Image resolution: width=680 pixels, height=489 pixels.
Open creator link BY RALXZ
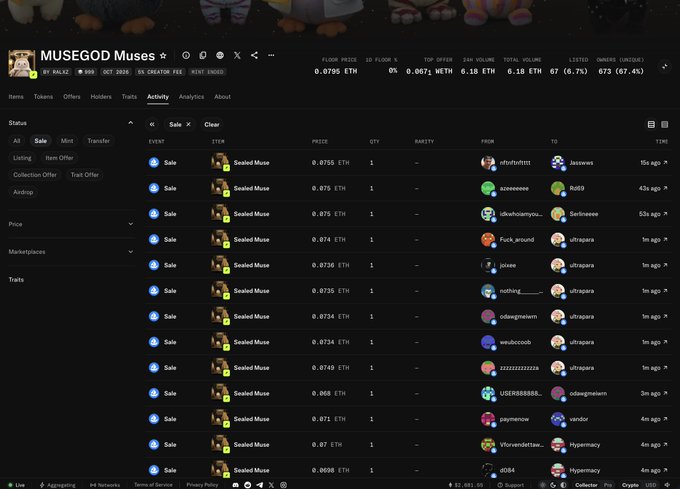[56, 72]
